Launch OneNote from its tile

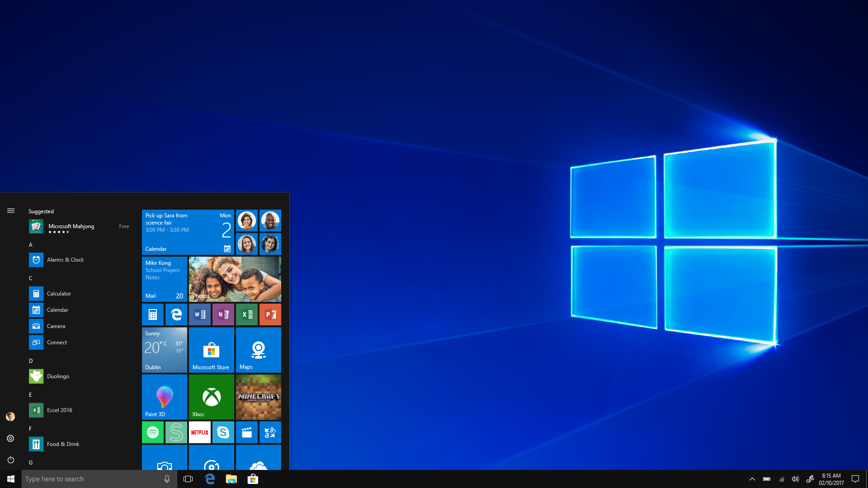coord(223,314)
